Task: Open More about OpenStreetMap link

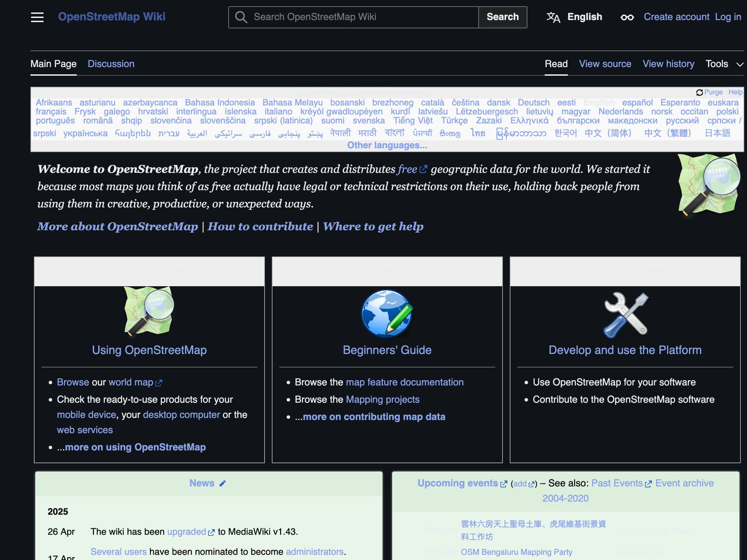Action: click(117, 226)
